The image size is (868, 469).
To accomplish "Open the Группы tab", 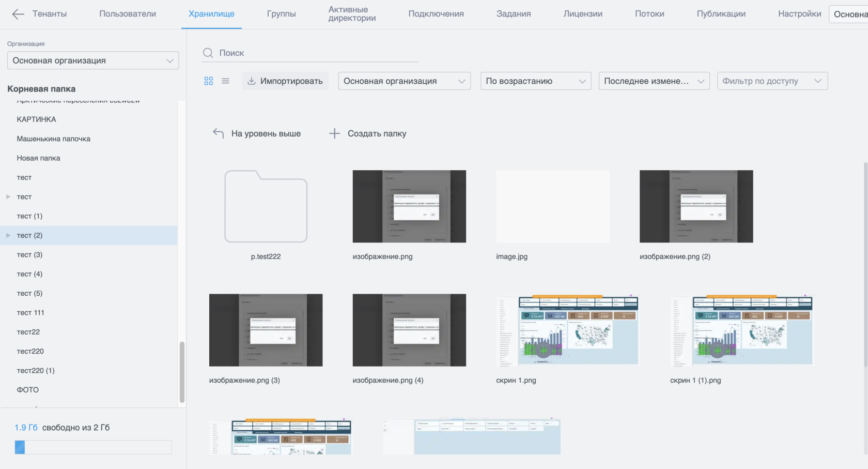I will [x=282, y=14].
